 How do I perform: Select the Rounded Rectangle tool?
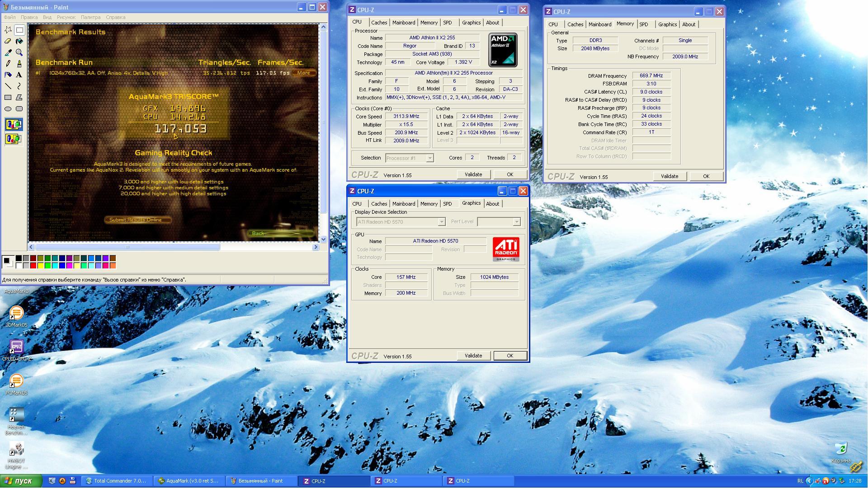(x=19, y=109)
